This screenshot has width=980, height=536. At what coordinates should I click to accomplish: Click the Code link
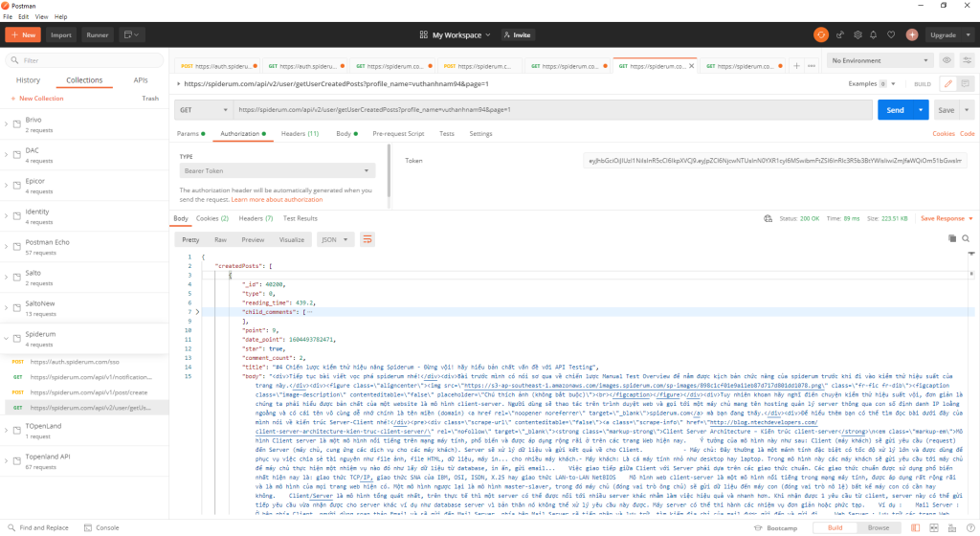click(967, 134)
